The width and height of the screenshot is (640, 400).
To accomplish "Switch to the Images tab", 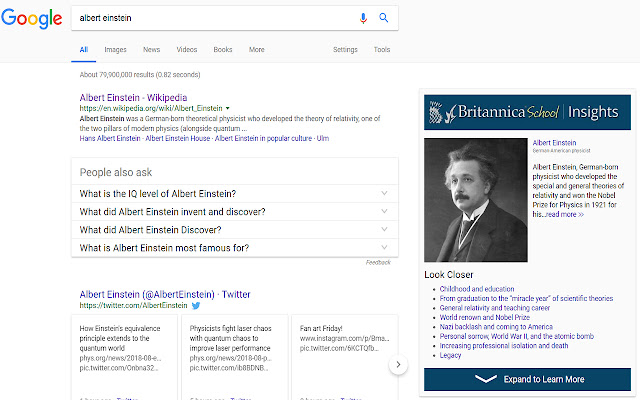I will tap(116, 49).
